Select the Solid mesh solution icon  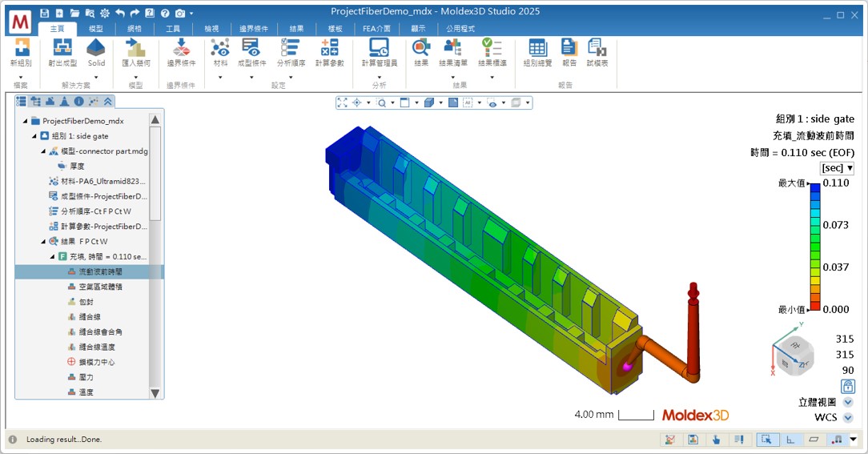96,53
